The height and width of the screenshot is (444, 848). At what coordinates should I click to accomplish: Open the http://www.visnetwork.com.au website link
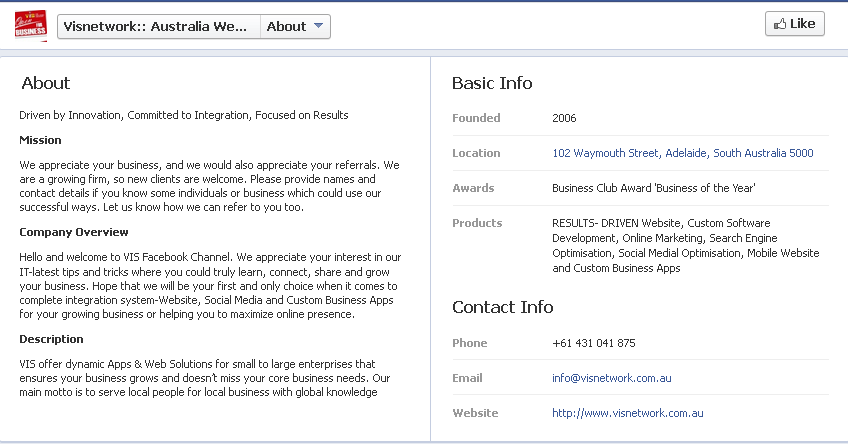pos(627,413)
